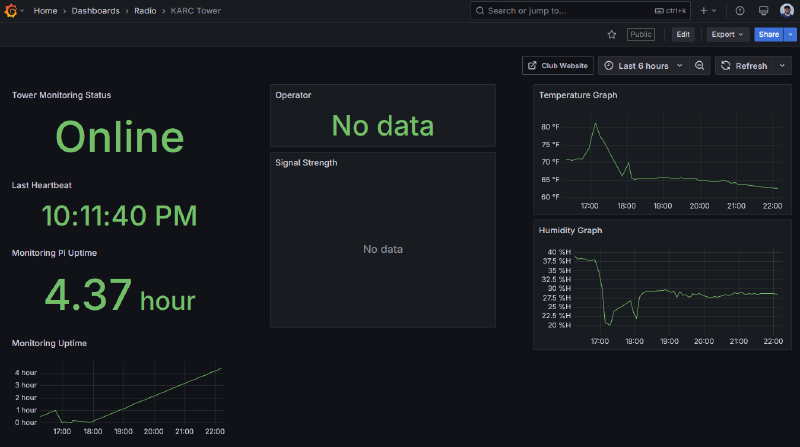Click the 10:11:40 PM heartbeat value
The image size is (800, 447).
coord(119,215)
